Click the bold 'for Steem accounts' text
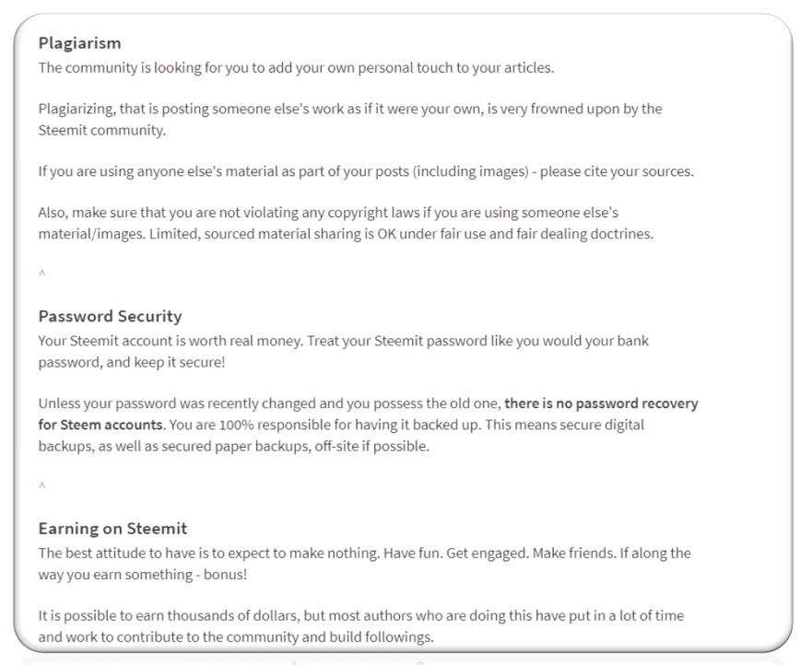Image resolution: width=812 pixels, height=665 pixels. (100, 425)
